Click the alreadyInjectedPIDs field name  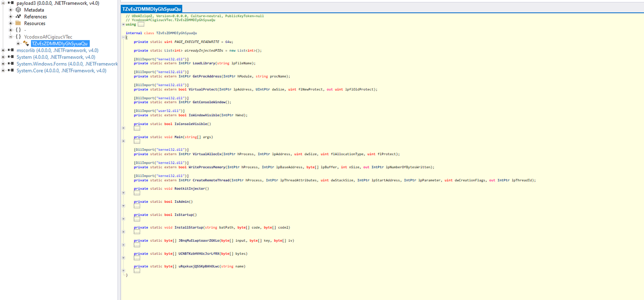[204, 51]
